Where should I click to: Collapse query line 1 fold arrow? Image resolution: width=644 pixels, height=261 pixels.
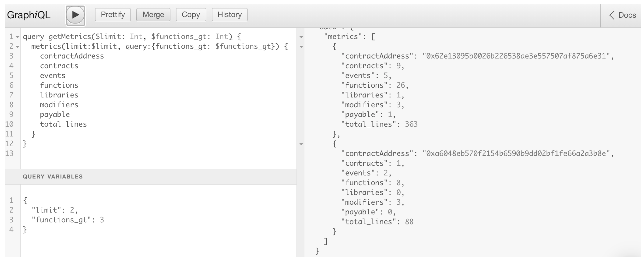tap(17, 37)
